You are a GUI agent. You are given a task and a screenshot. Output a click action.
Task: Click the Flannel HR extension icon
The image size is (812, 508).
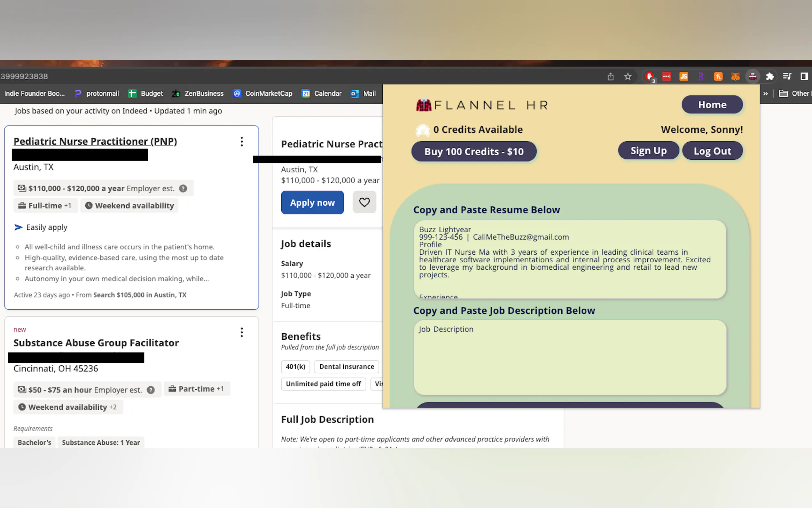point(752,76)
